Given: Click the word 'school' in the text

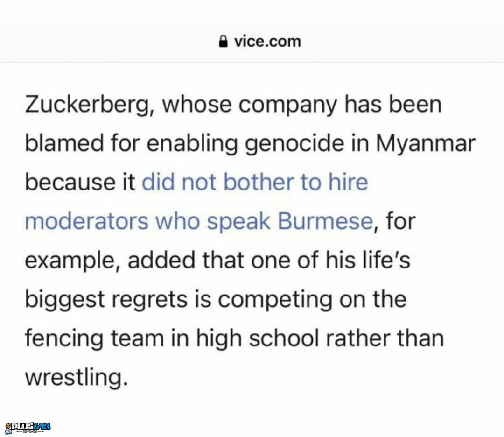Looking at the screenshot, I should (284, 338).
